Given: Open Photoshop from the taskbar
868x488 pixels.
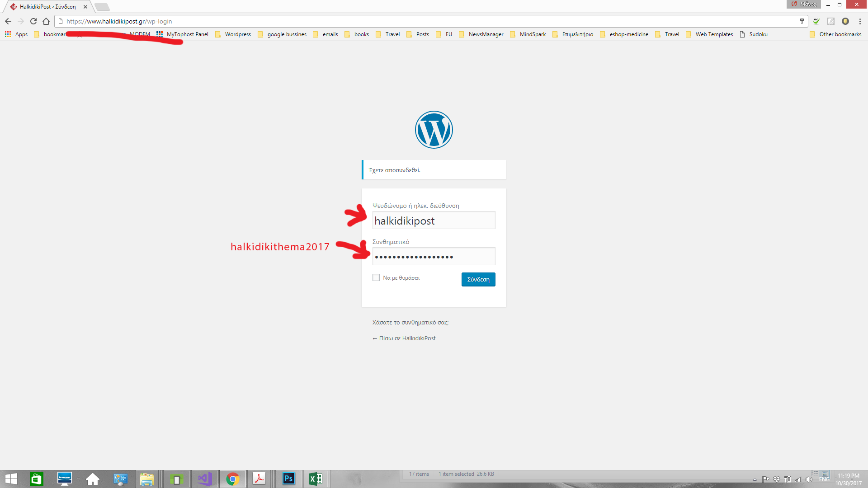Looking at the screenshot, I should click(x=288, y=479).
